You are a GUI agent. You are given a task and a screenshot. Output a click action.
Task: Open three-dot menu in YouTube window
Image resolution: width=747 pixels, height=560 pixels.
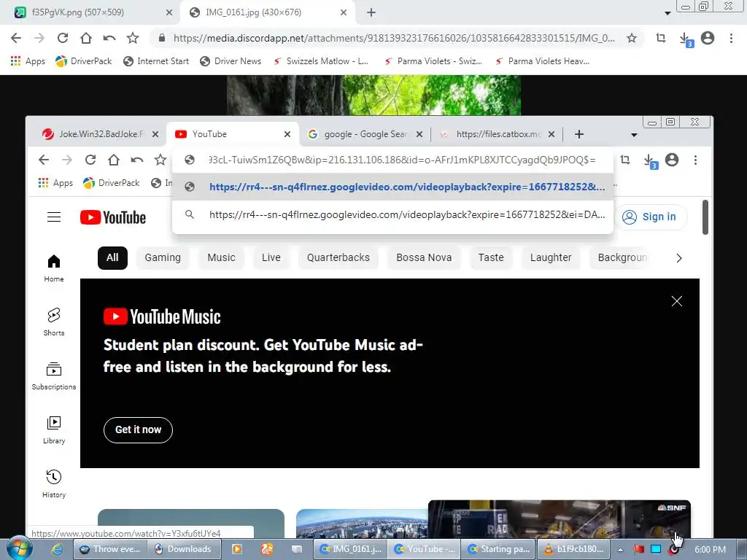695,160
